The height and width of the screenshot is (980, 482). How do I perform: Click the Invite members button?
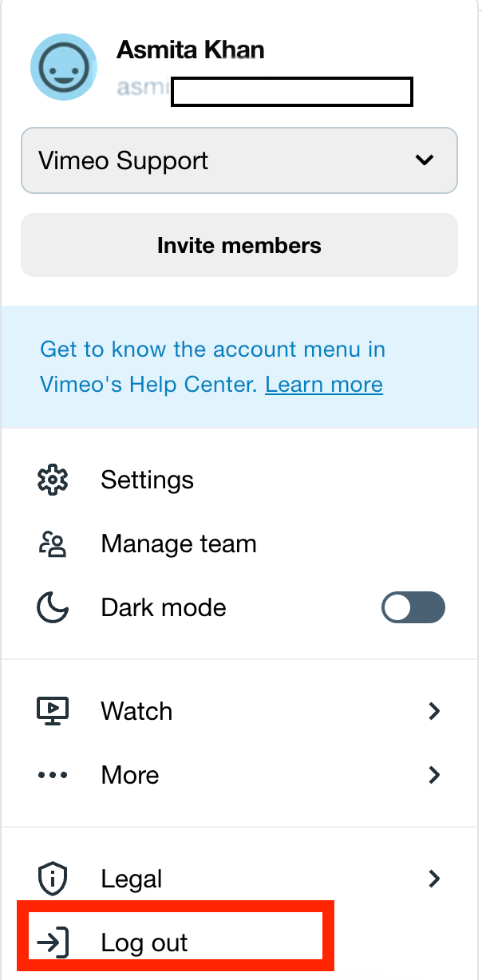239,245
